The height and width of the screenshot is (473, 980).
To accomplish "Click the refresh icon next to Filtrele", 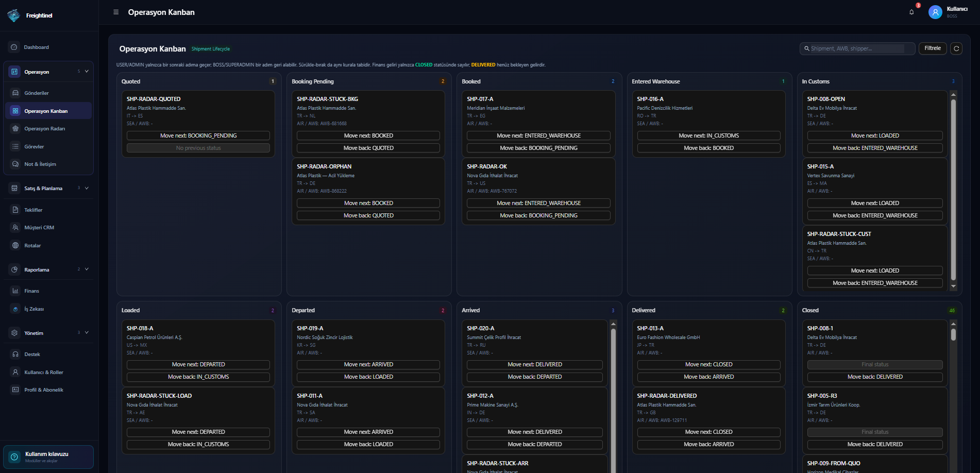I will point(956,48).
